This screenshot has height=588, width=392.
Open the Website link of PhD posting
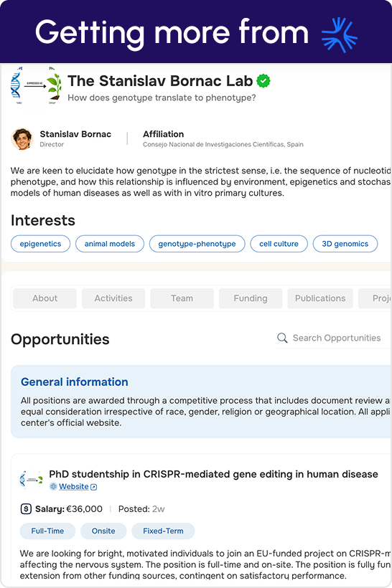pos(74,486)
